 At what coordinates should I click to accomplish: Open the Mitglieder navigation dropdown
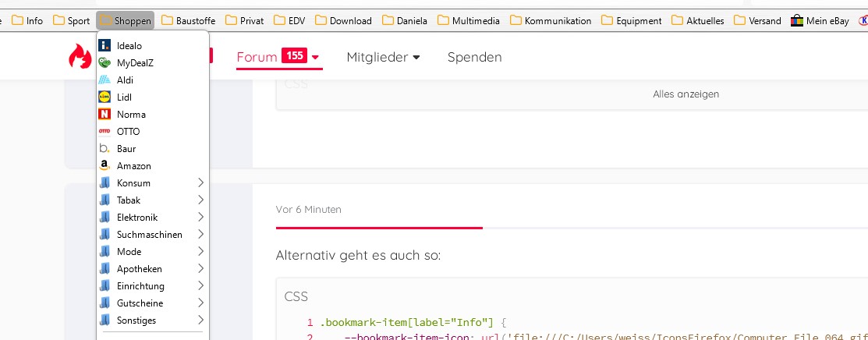383,57
